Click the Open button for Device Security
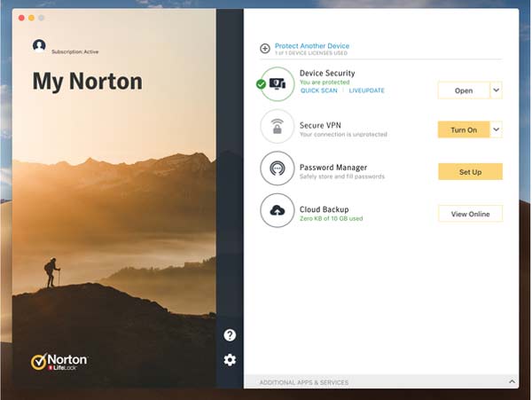Image resolution: width=532 pixels, height=400 pixels. (464, 90)
